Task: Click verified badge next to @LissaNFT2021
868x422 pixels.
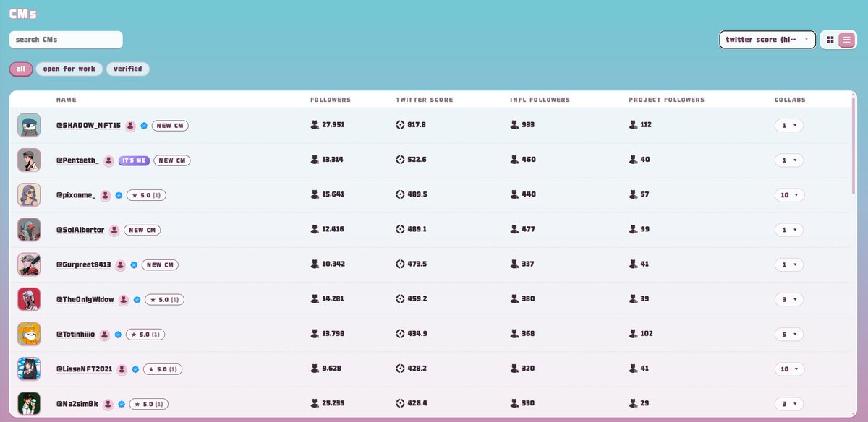Action: click(x=135, y=369)
